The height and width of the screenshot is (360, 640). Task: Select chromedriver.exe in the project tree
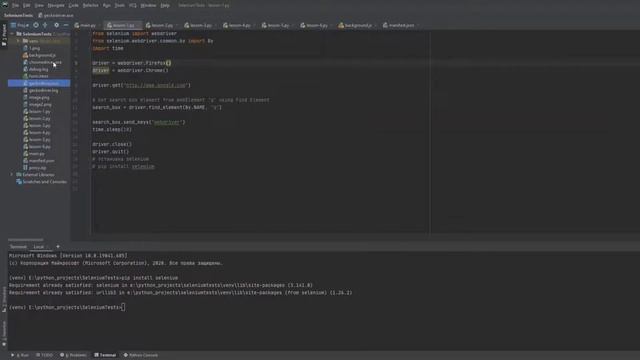coord(42,62)
